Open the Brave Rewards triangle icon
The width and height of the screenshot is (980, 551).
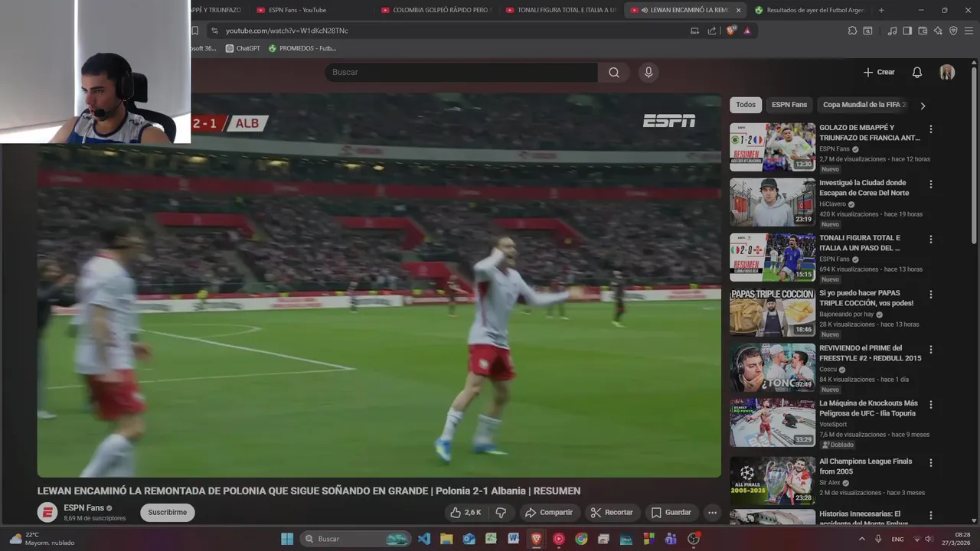(747, 31)
